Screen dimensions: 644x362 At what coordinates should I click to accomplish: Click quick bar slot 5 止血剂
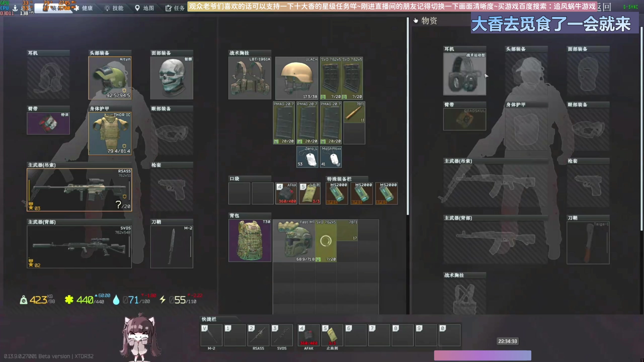332,335
